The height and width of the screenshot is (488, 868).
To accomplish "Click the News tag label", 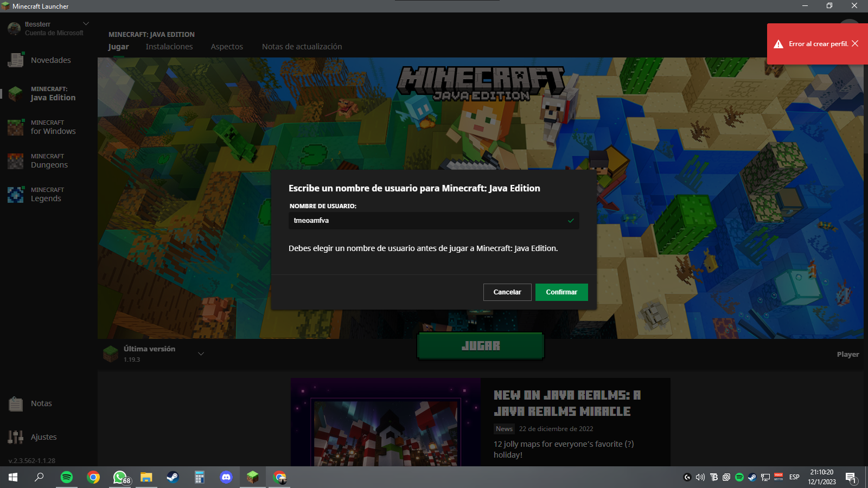I will point(504,429).
